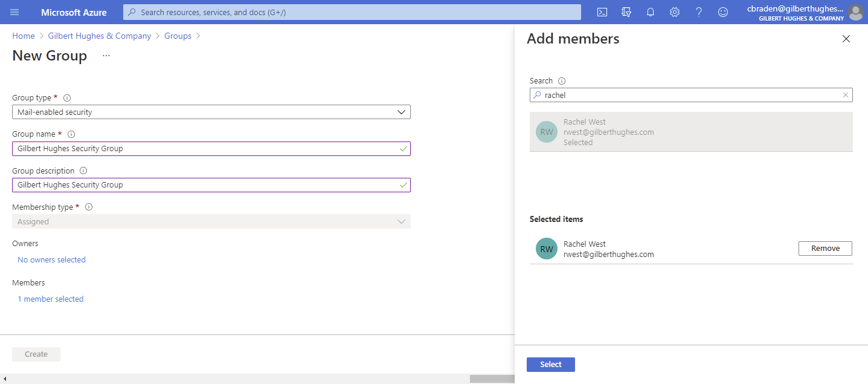Focus the global search resources bar
Image resolution: width=868 pixels, height=384 pixels.
click(352, 12)
